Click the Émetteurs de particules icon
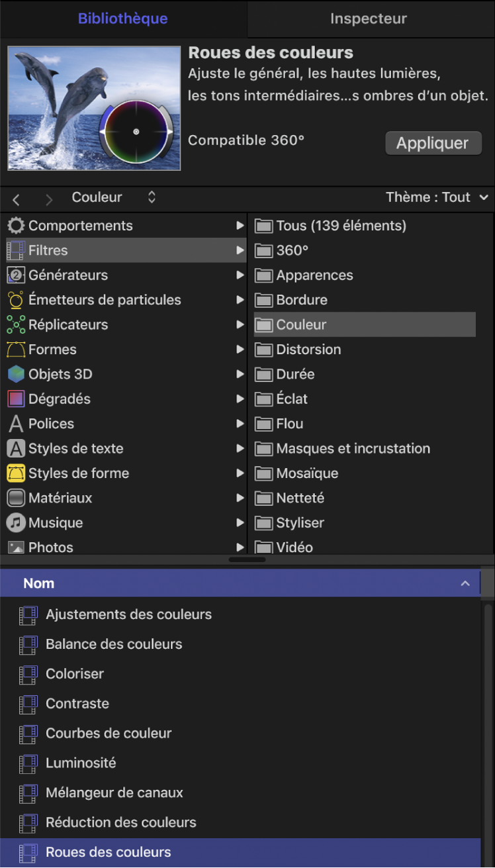 pos(16,300)
